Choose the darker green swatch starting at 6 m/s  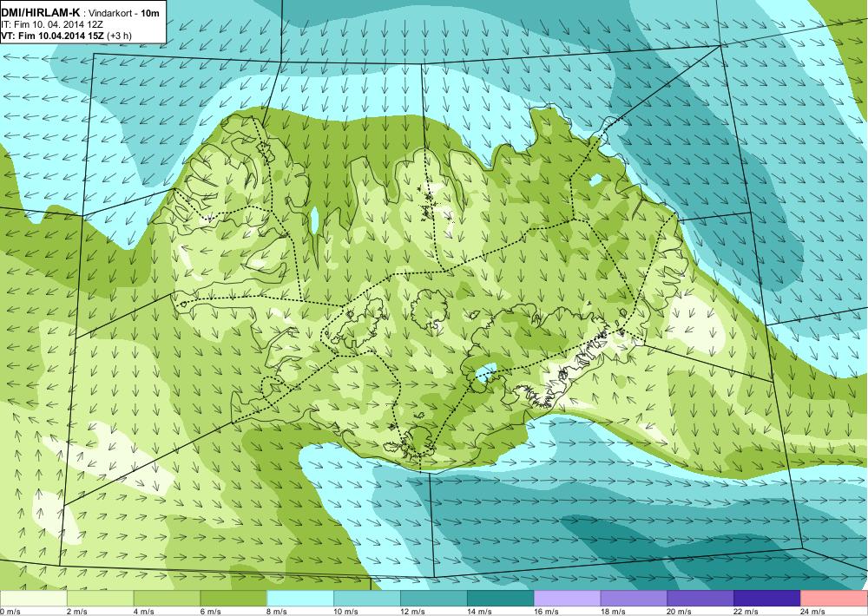point(233,599)
